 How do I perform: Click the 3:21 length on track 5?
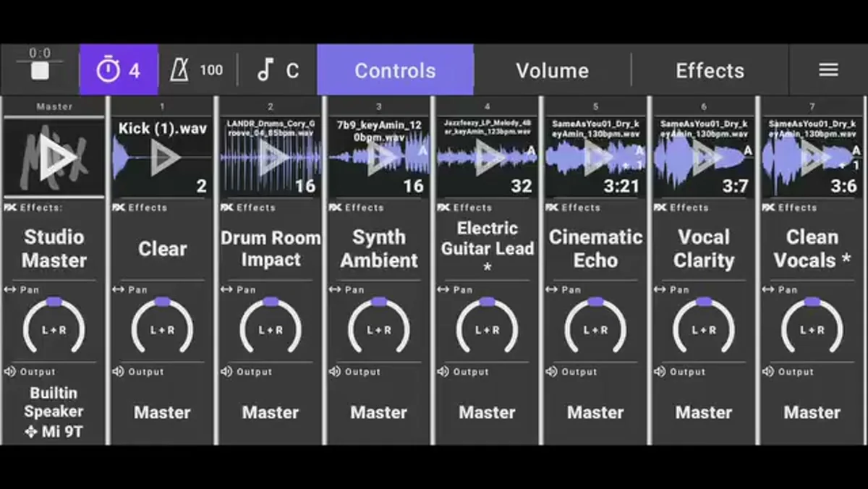pos(622,187)
